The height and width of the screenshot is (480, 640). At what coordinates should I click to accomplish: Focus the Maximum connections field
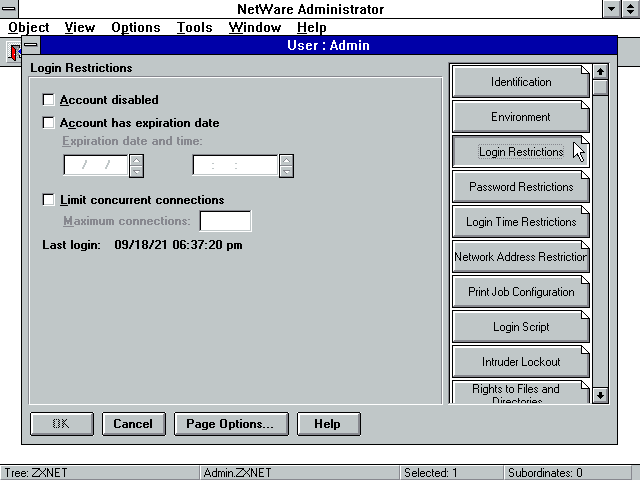225,221
